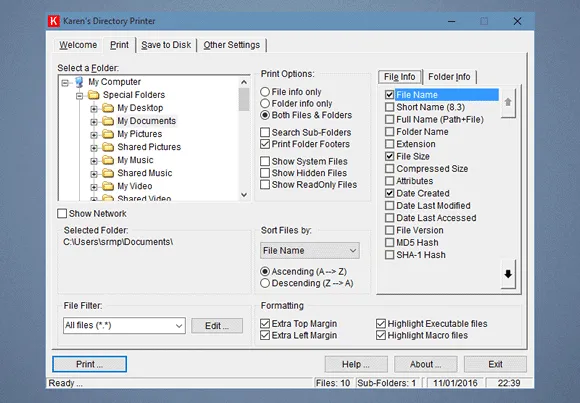Click the Print... button
The width and height of the screenshot is (580, 403).
90,364
